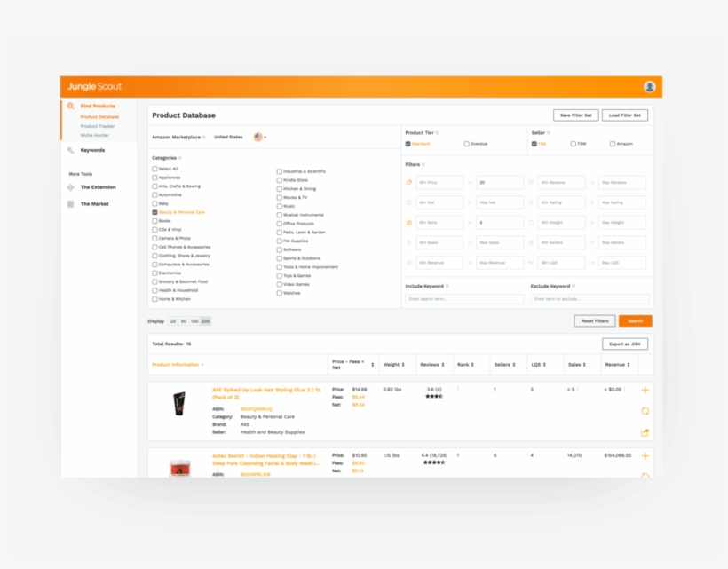Image resolution: width=728 pixels, height=569 pixels.
Task: Open The Market sidebar item
Action: click(x=95, y=204)
